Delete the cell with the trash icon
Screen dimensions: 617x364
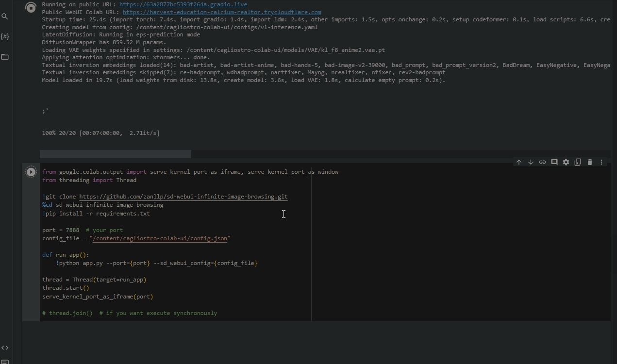590,162
